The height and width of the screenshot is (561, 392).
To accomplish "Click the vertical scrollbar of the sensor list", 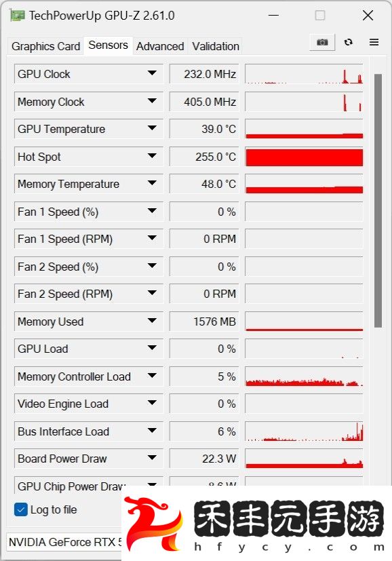I will 378,200.
